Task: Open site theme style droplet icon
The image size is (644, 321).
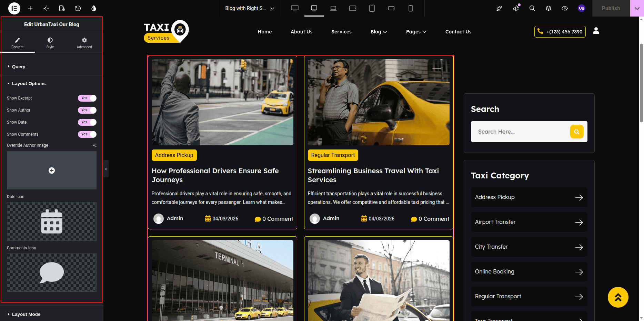Action: [94, 8]
